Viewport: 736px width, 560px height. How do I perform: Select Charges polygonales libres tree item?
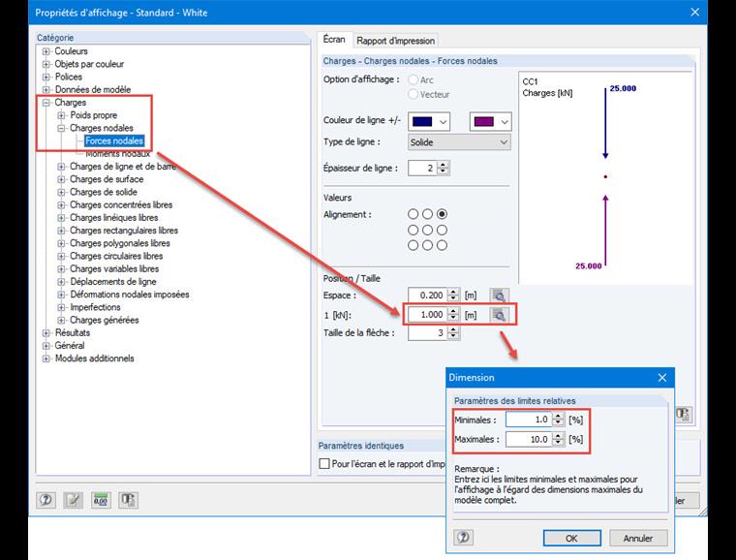pyautogui.click(x=120, y=243)
